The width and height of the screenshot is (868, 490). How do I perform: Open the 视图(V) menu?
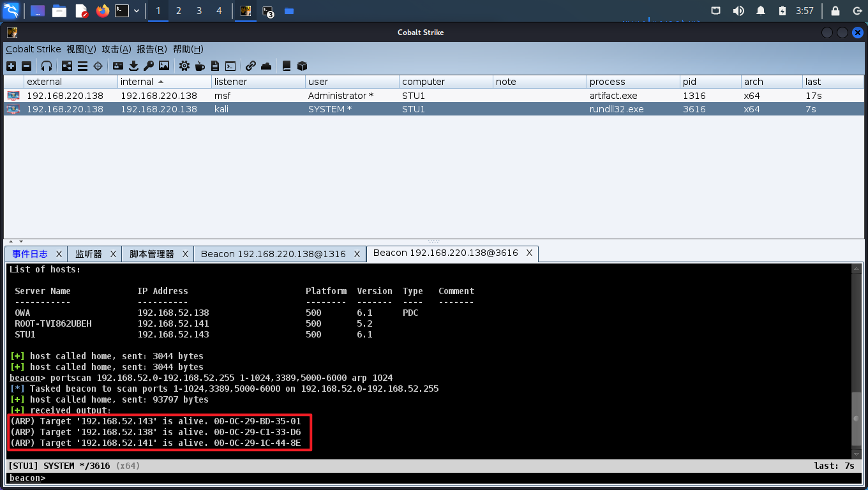tap(82, 49)
